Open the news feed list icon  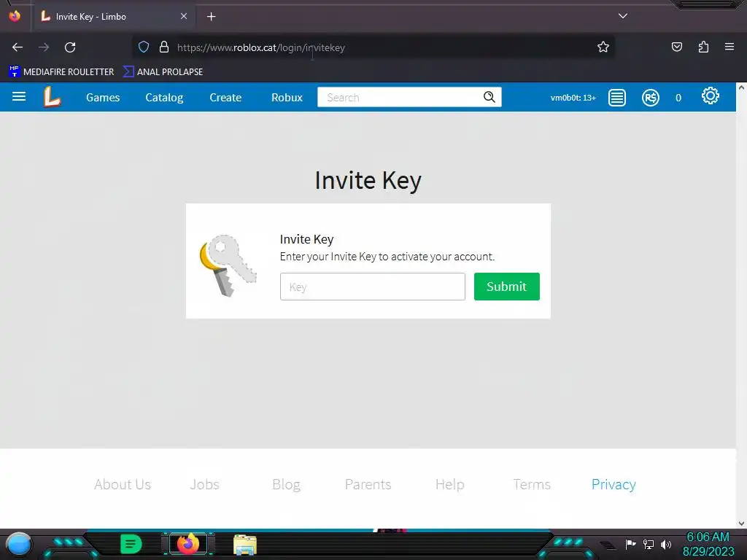click(x=617, y=98)
